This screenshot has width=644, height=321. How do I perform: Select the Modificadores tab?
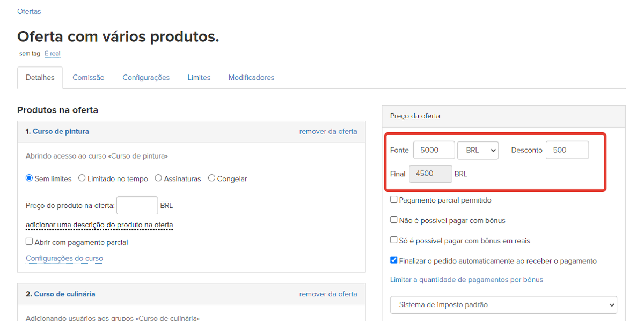click(x=251, y=78)
